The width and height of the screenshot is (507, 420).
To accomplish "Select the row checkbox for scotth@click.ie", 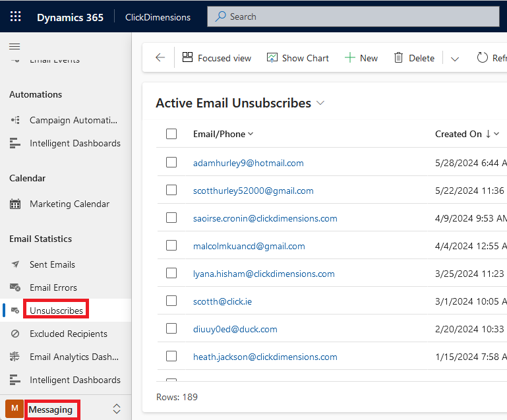I will pos(171,301).
